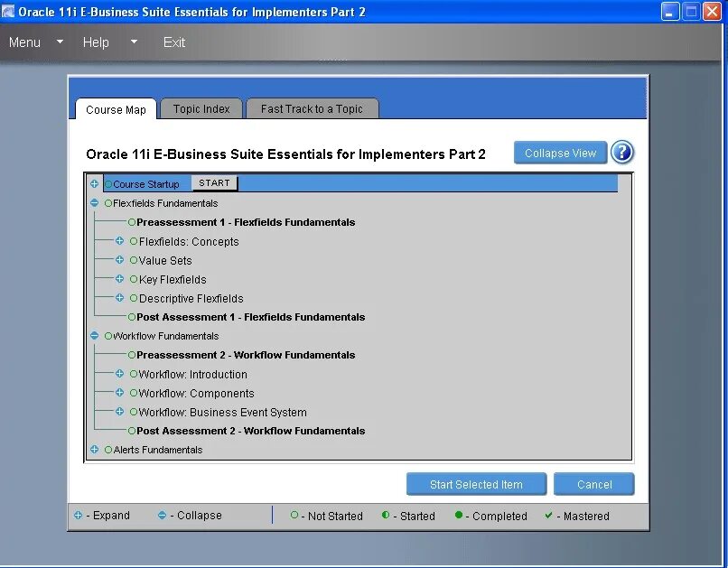Click the application icon in title bar
Image resolution: width=728 pixels, height=568 pixels.
click(x=8, y=11)
